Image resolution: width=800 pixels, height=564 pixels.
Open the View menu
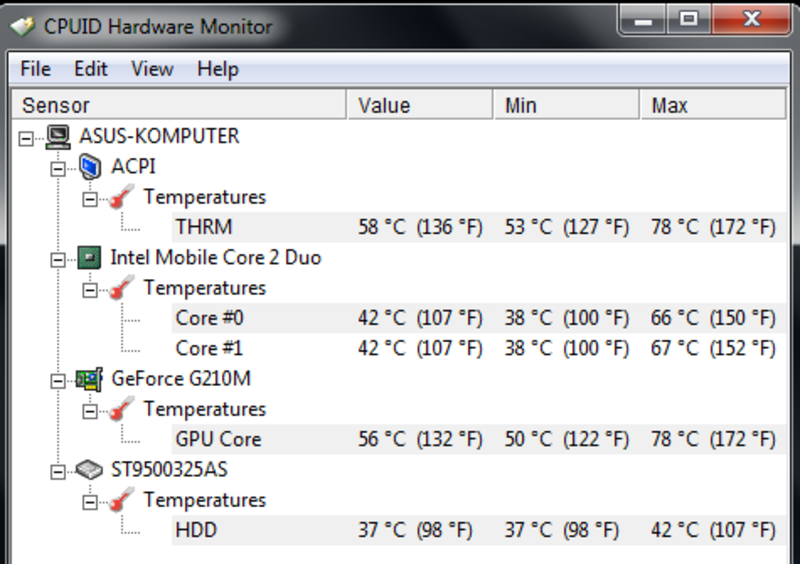point(152,69)
